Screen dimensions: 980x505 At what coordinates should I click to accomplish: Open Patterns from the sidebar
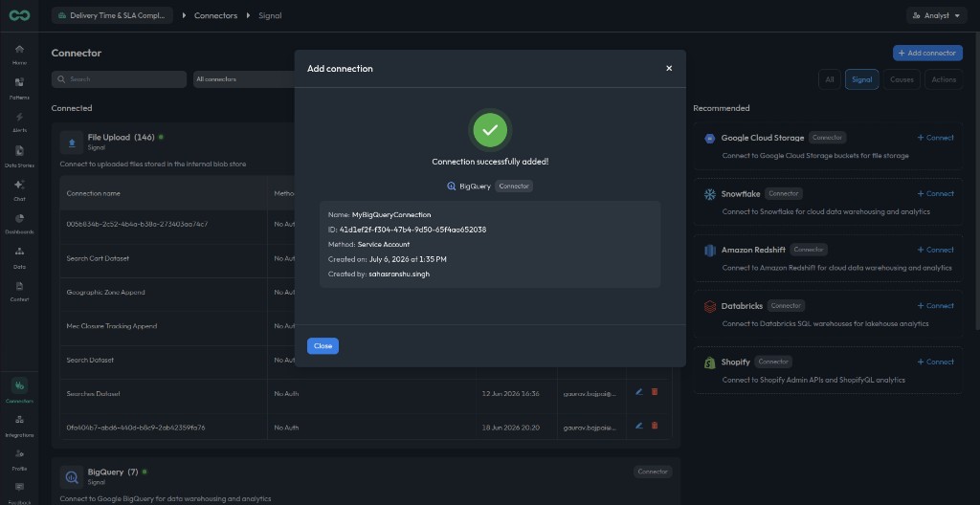click(19, 87)
